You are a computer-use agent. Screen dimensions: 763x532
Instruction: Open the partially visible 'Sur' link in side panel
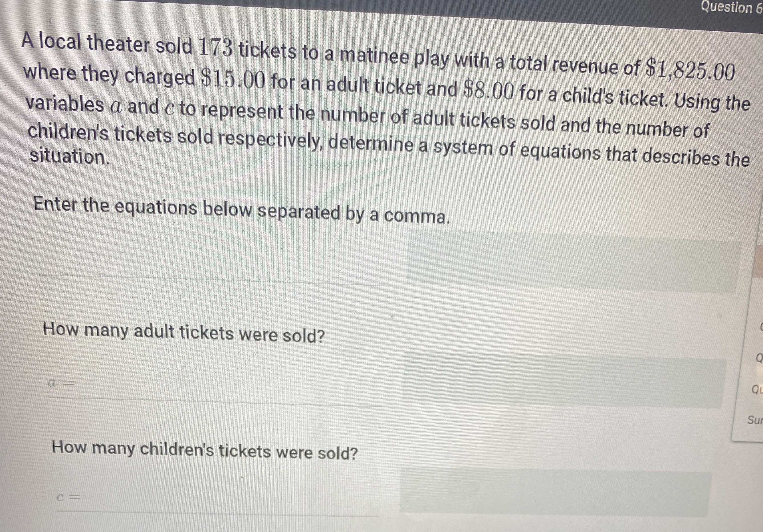(754, 420)
